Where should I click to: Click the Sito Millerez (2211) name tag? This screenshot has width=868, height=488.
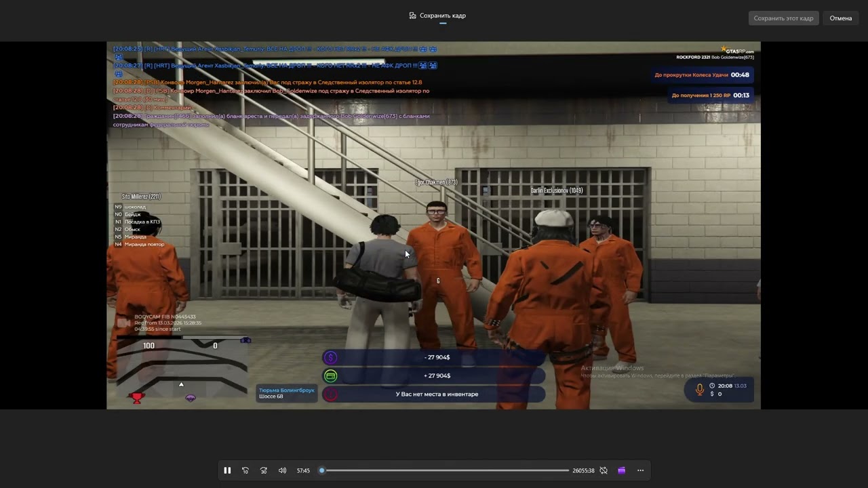141,197
